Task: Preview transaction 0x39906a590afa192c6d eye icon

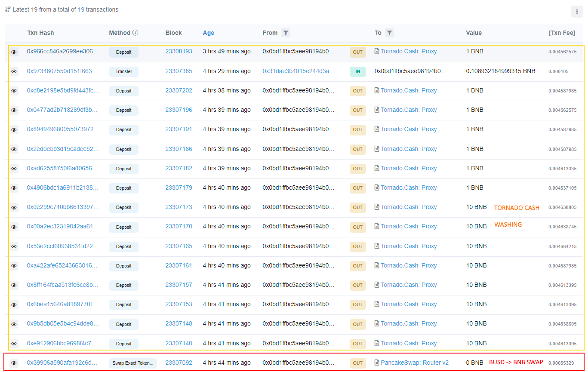Action: (x=14, y=363)
